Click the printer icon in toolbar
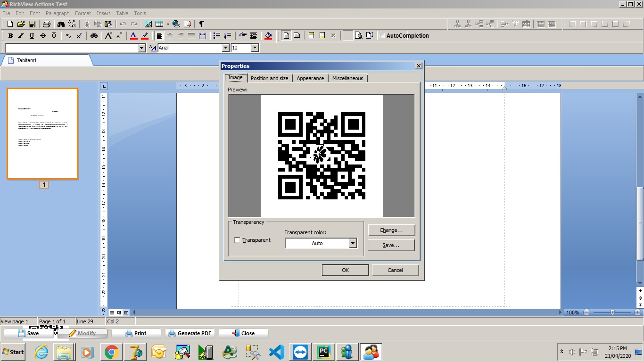 point(46,24)
